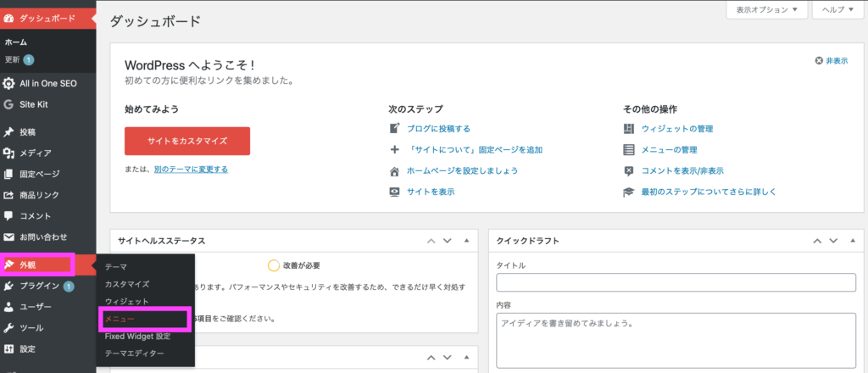Open テーマ in the 外観 submenu
The image size is (868, 373).
pos(115,267)
